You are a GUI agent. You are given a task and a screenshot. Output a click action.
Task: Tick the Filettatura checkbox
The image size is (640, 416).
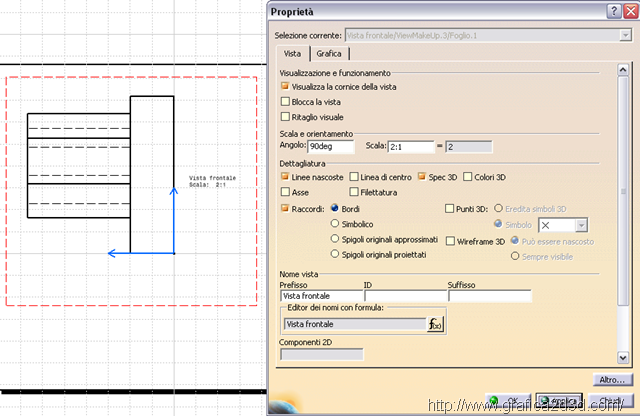tap(354, 192)
